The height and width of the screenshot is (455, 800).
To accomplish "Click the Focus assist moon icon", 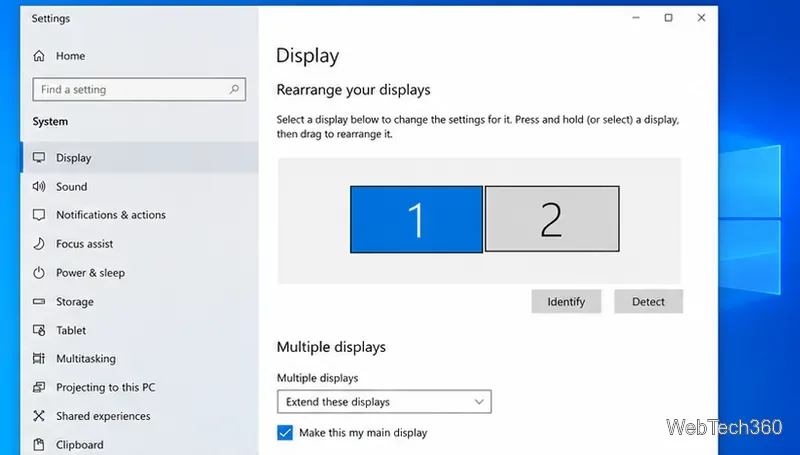I will click(39, 244).
